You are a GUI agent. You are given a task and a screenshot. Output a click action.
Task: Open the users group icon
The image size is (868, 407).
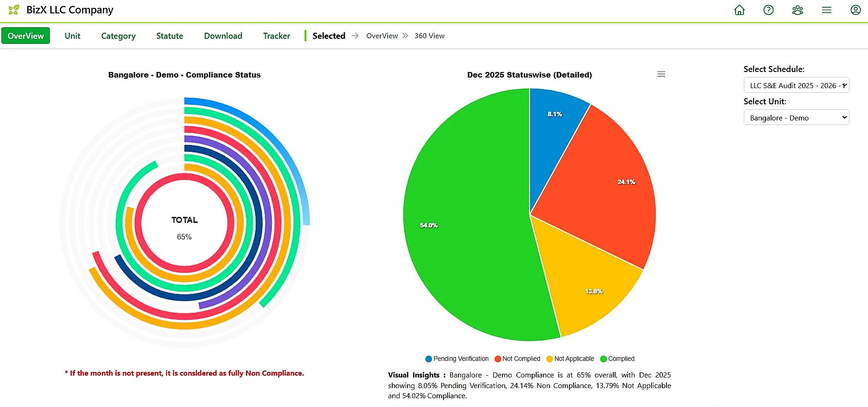pyautogui.click(x=797, y=10)
